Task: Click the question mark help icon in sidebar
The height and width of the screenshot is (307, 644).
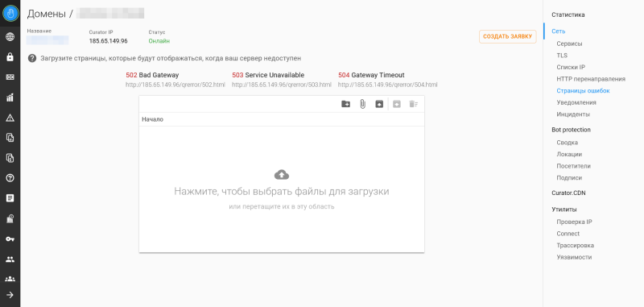Action: pyautogui.click(x=10, y=178)
